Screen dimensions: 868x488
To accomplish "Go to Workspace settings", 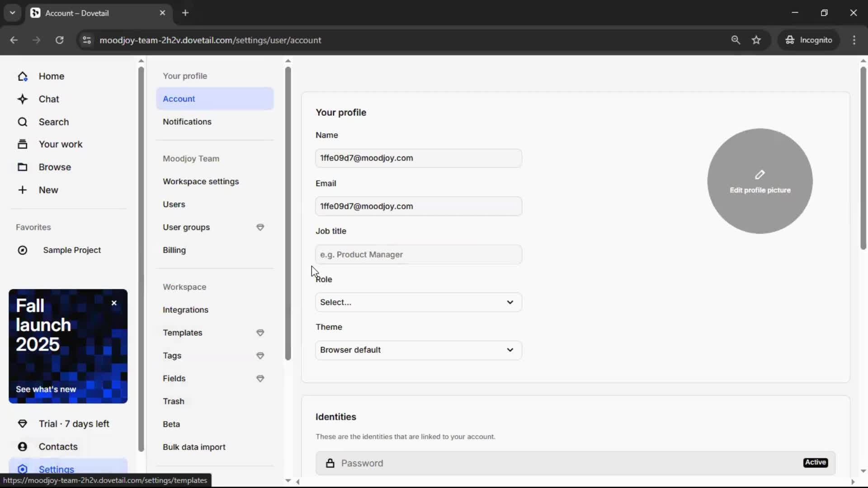I will click(201, 181).
